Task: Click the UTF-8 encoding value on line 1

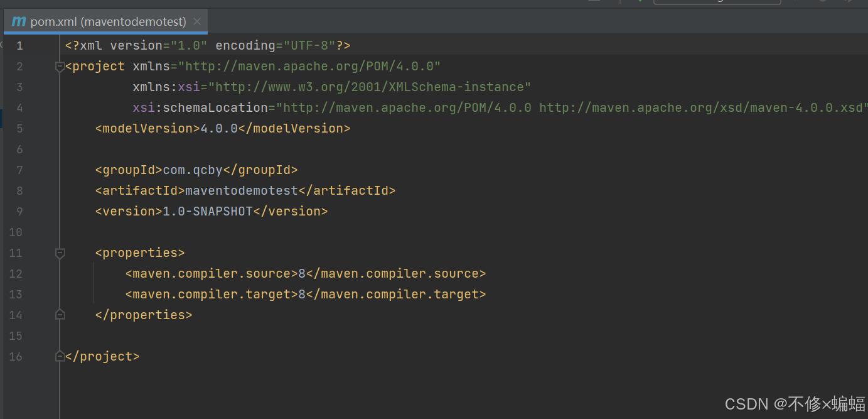Action: point(311,45)
